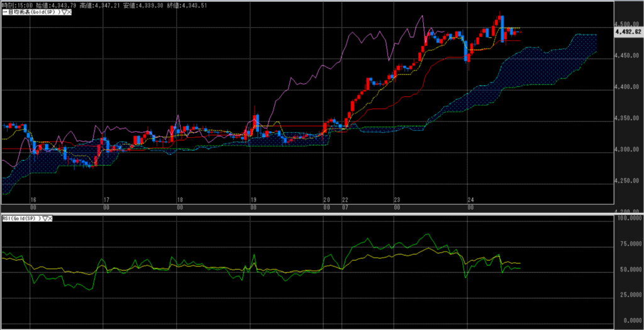644x330 pixels.
Task: Select the 4,400.00 level on price axis
Action: 627,87
